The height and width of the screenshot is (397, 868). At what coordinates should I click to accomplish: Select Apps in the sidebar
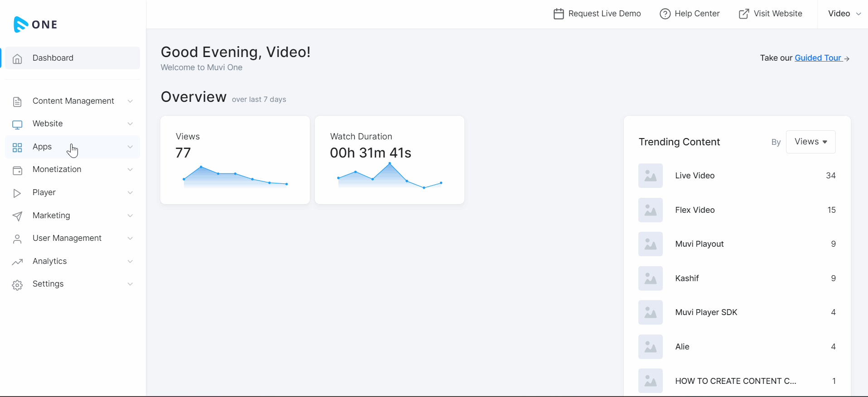click(x=72, y=147)
